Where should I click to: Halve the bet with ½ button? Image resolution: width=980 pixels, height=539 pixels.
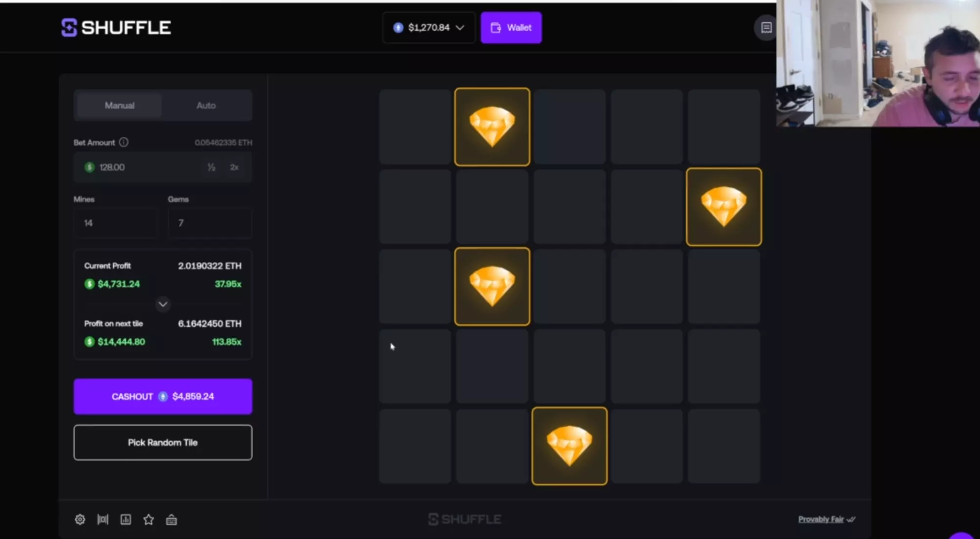pyautogui.click(x=211, y=167)
